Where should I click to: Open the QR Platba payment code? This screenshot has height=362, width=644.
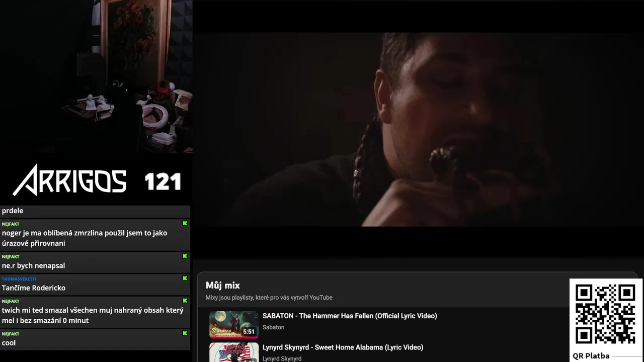(x=605, y=315)
